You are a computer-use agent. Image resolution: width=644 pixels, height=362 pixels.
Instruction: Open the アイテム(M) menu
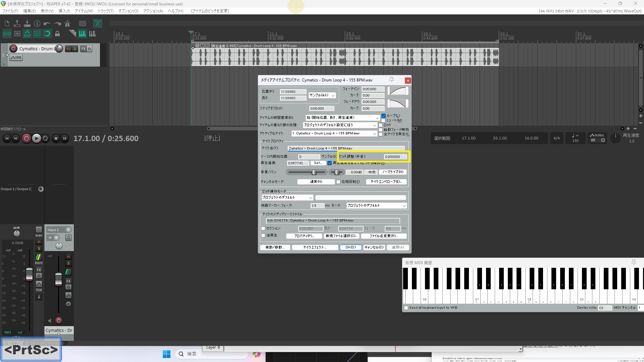click(84, 11)
